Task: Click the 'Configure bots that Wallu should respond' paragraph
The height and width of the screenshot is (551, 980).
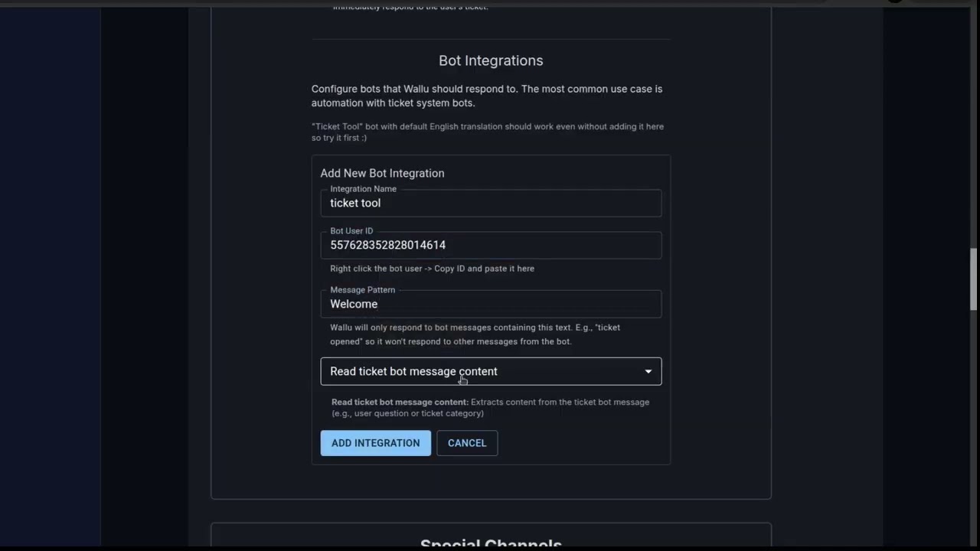Action: pyautogui.click(x=487, y=96)
